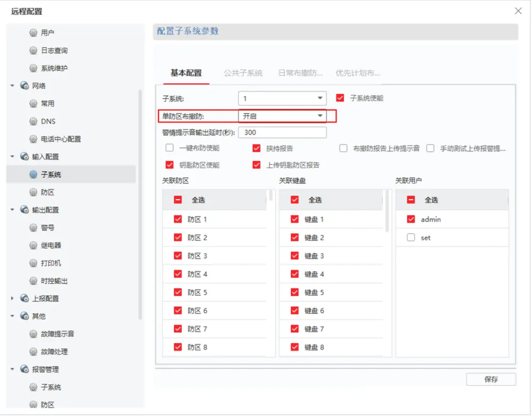Click the 打印机 gear icon
532x416 pixels.
(33, 263)
